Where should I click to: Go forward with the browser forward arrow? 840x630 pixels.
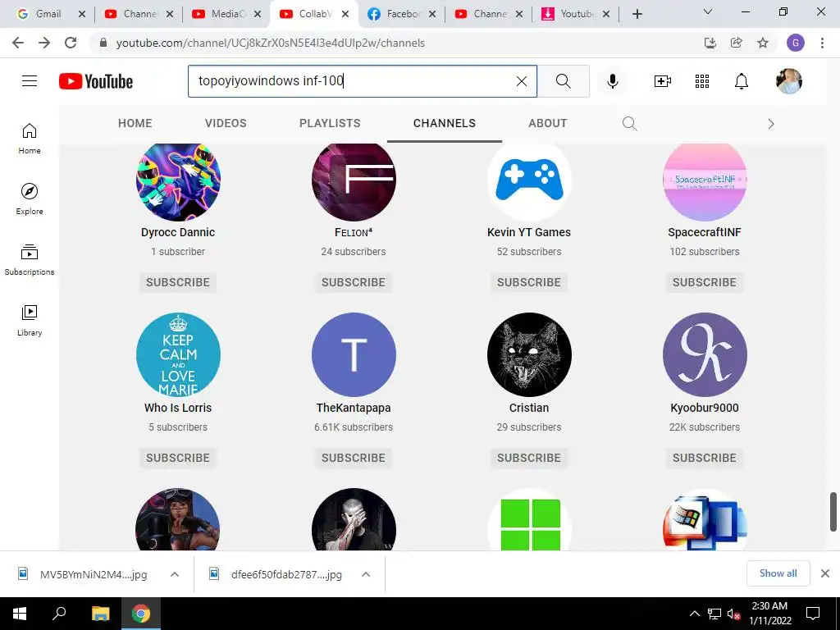point(44,43)
